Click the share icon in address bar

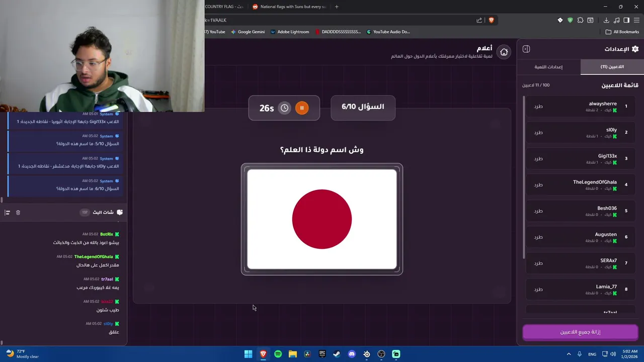tap(479, 20)
